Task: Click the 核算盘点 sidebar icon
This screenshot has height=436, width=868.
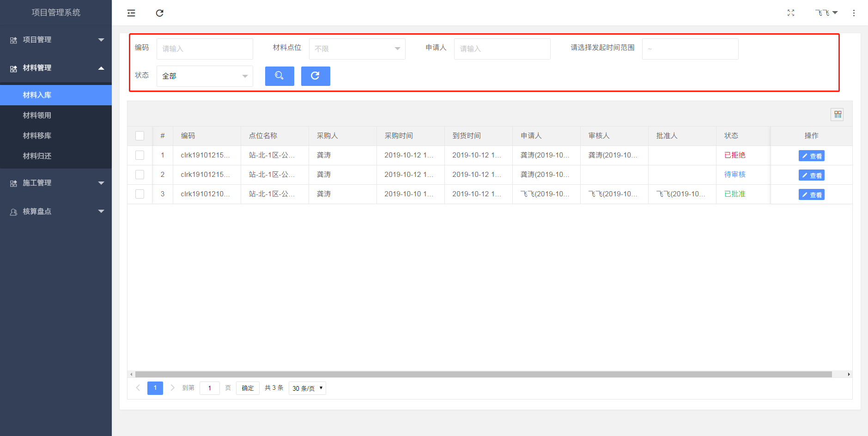Action: pos(13,212)
